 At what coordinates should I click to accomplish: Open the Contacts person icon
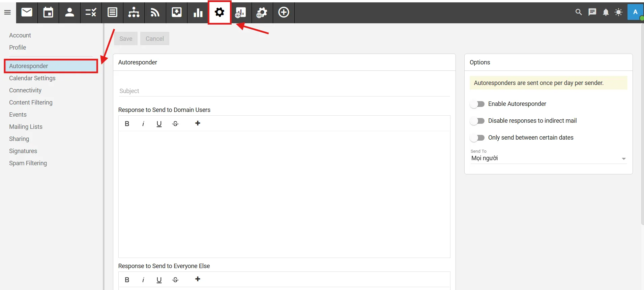click(69, 12)
